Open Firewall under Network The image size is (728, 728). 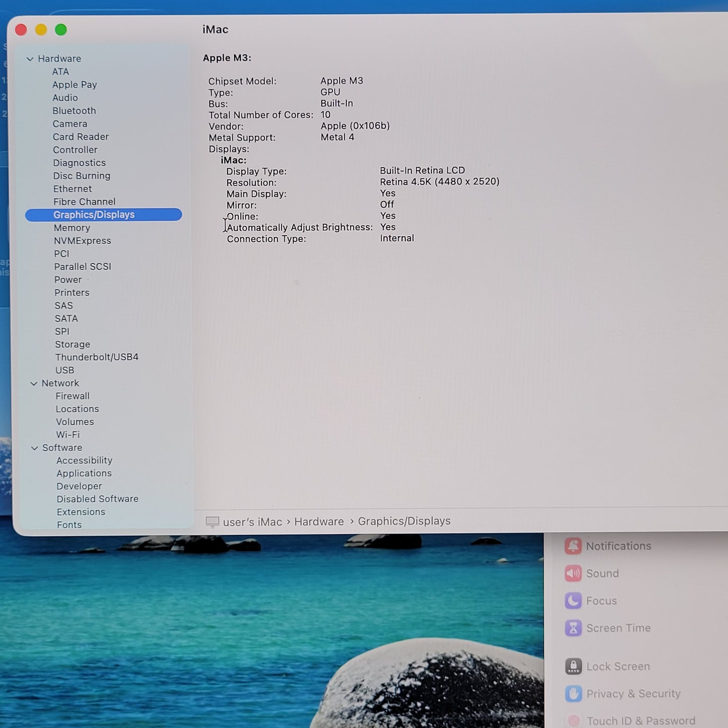[x=73, y=396]
